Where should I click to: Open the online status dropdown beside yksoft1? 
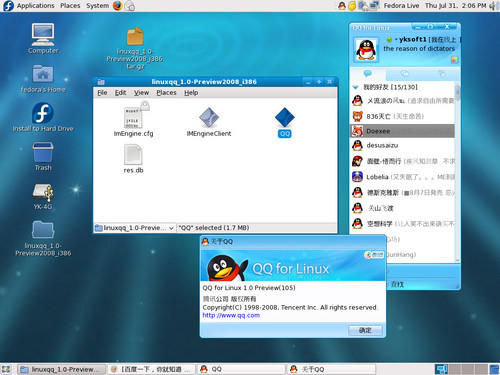pyautogui.click(x=391, y=40)
